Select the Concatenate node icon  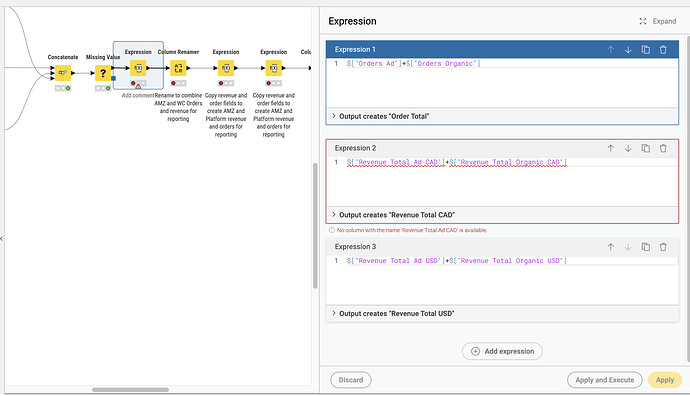click(62, 73)
